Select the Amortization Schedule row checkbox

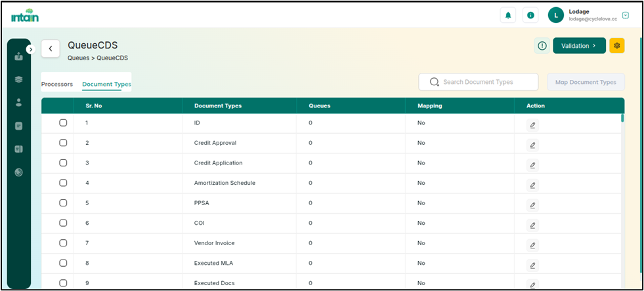click(63, 183)
